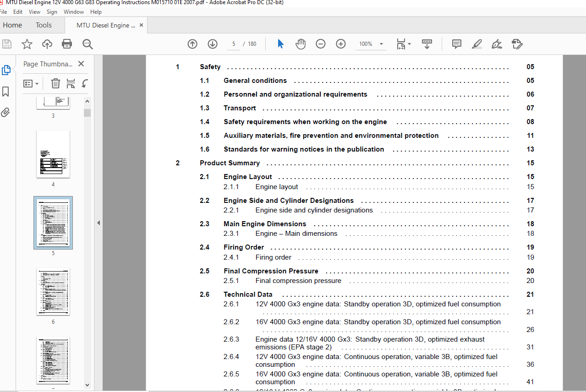Go to previous page arrow
The width and height of the screenshot is (586, 392).
[192, 44]
